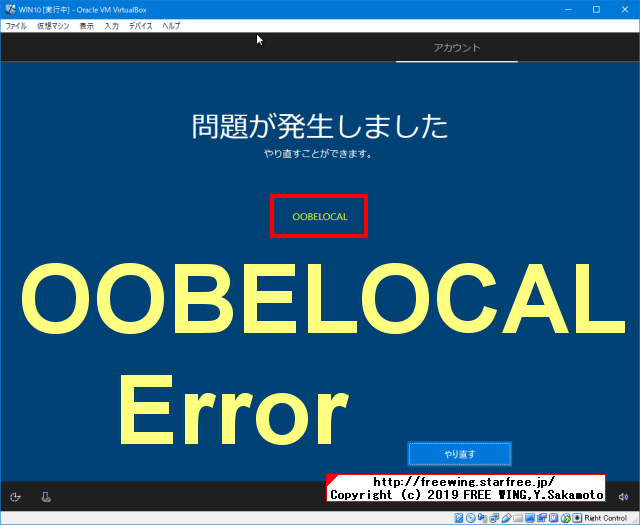Click hard disk activity status icon
The image size is (640, 525).
coord(459,518)
